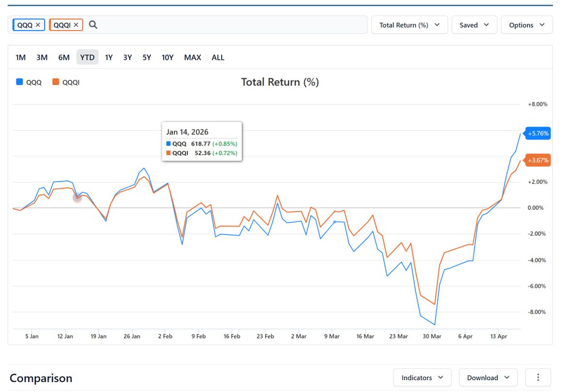
Task: Select the MAX time range
Action: pos(193,57)
